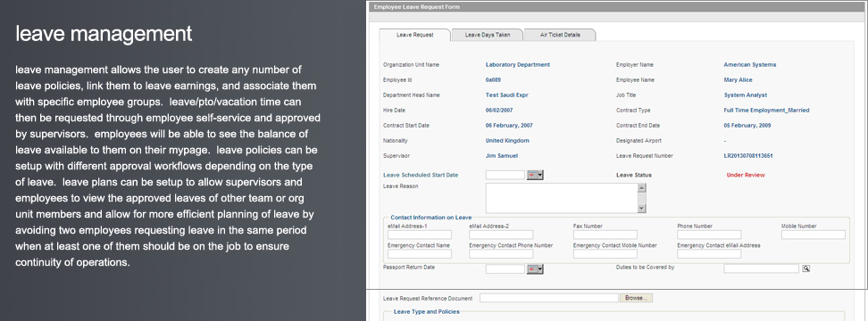The image size is (868, 321).
Task: Click the eMail Address-1 field
Action: pos(420,235)
